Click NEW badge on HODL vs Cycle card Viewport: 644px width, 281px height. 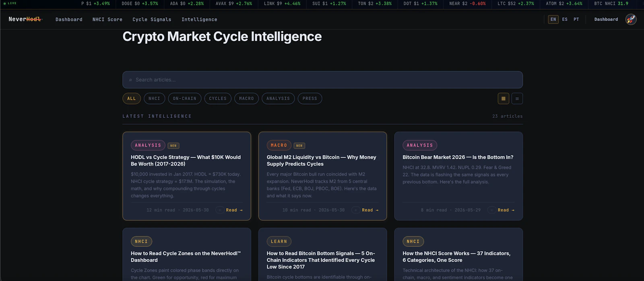coord(173,146)
